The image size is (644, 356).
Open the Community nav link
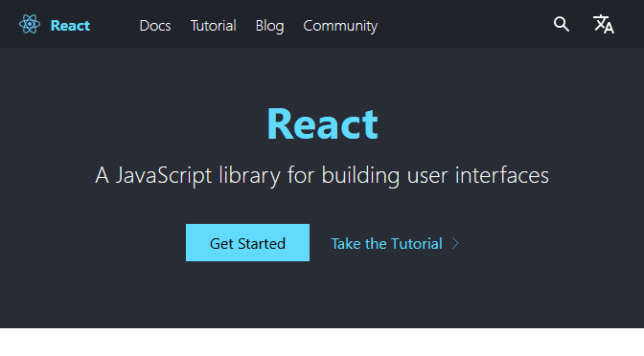click(x=340, y=26)
